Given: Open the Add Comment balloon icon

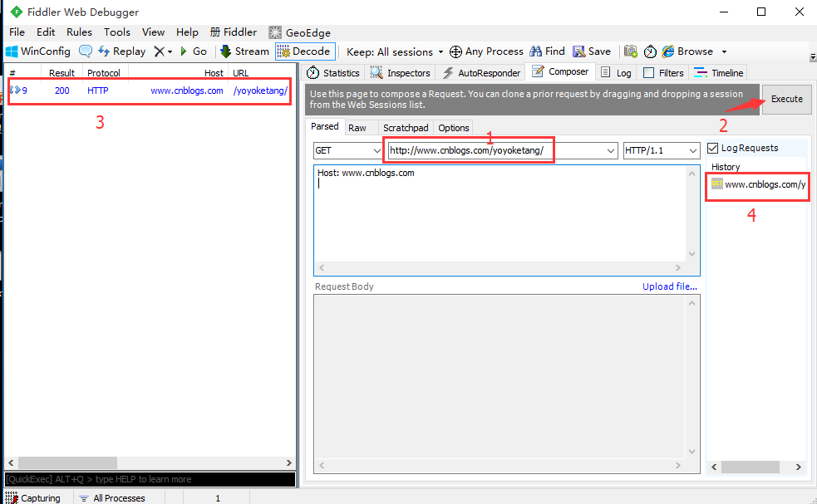Looking at the screenshot, I should click(86, 51).
